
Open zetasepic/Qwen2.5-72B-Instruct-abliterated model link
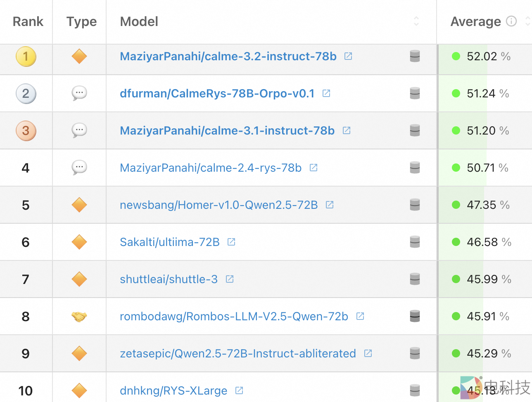pyautogui.click(x=237, y=353)
